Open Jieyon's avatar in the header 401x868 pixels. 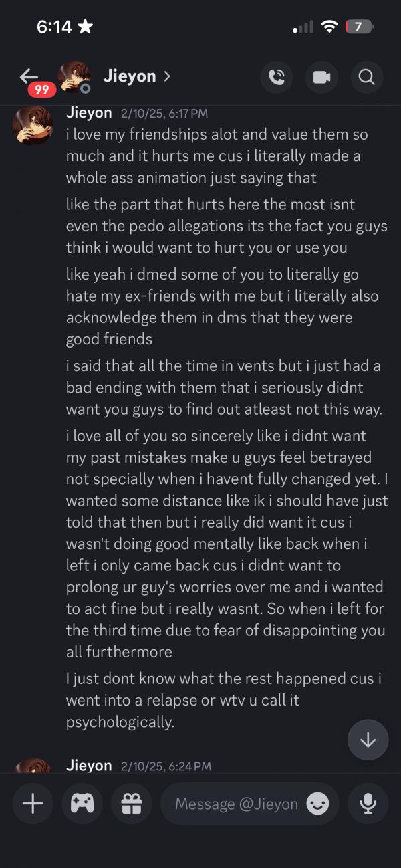(x=73, y=77)
